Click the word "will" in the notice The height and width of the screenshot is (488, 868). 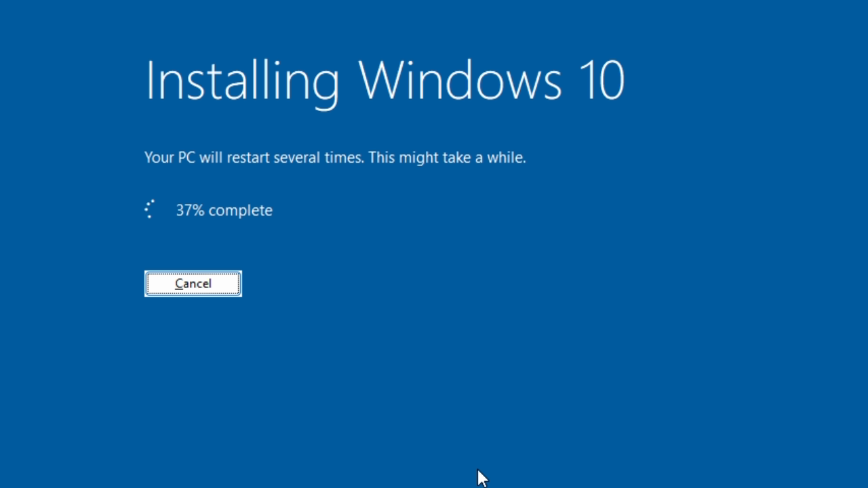click(211, 158)
